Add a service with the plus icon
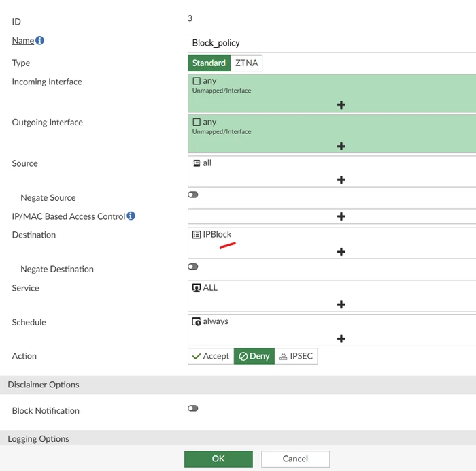The height and width of the screenshot is (471, 476). coord(341,304)
